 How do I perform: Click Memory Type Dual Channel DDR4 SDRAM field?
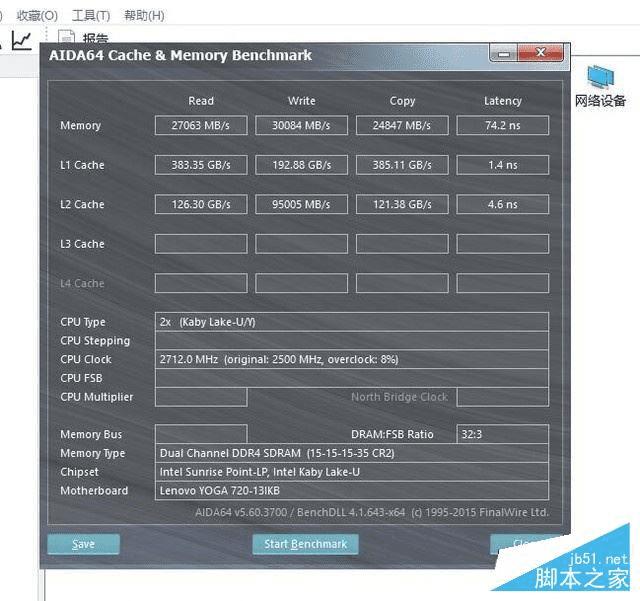click(x=351, y=453)
